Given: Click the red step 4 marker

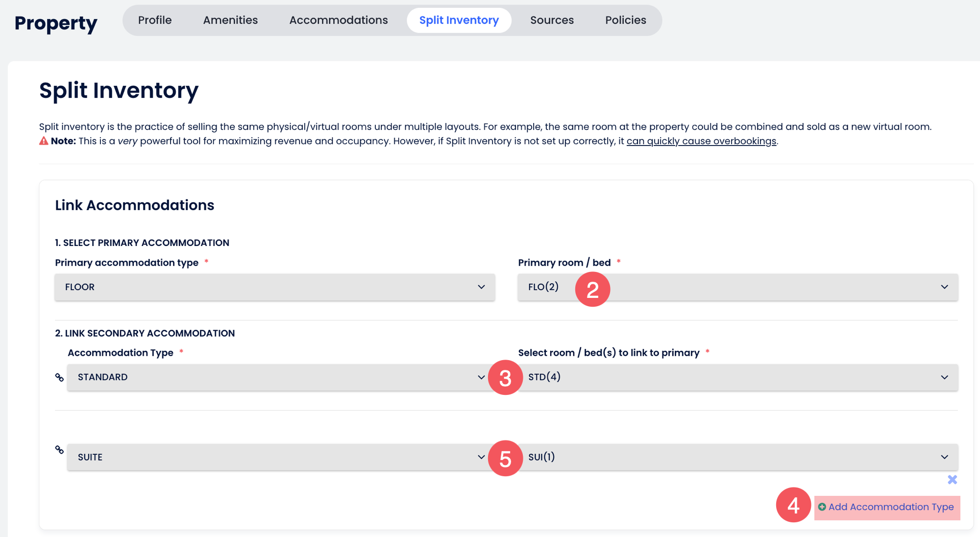Looking at the screenshot, I should (x=793, y=505).
